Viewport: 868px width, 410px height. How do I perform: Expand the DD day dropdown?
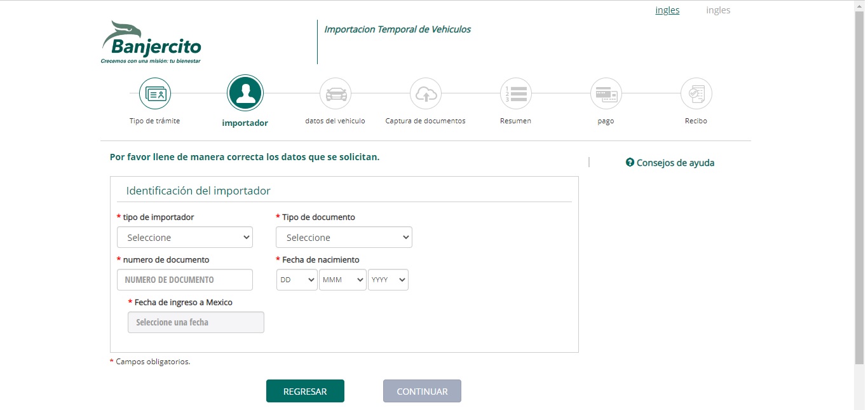[x=296, y=279]
